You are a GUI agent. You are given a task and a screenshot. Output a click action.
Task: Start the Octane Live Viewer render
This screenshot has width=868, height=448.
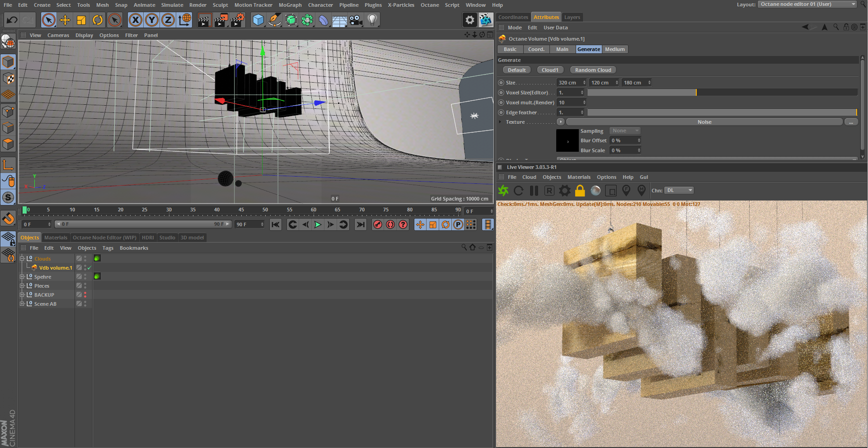(503, 191)
